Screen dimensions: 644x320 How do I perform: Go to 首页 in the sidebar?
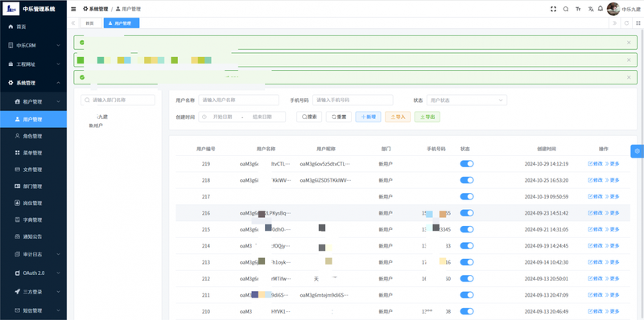pyautogui.click(x=33, y=27)
